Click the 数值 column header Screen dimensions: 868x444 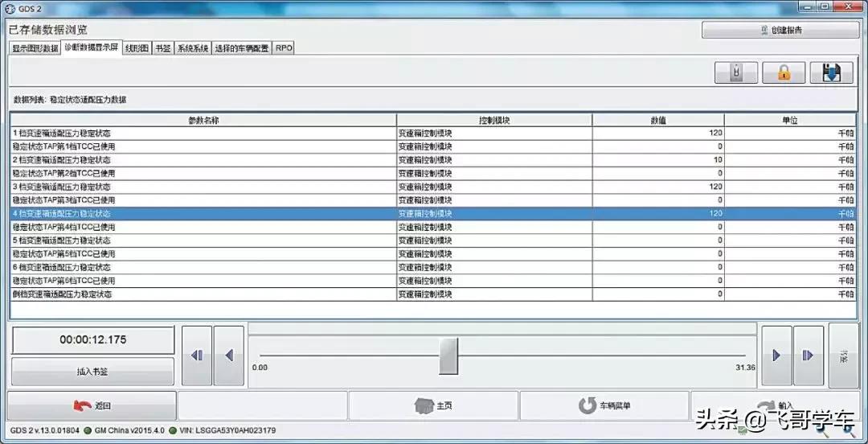(x=658, y=120)
